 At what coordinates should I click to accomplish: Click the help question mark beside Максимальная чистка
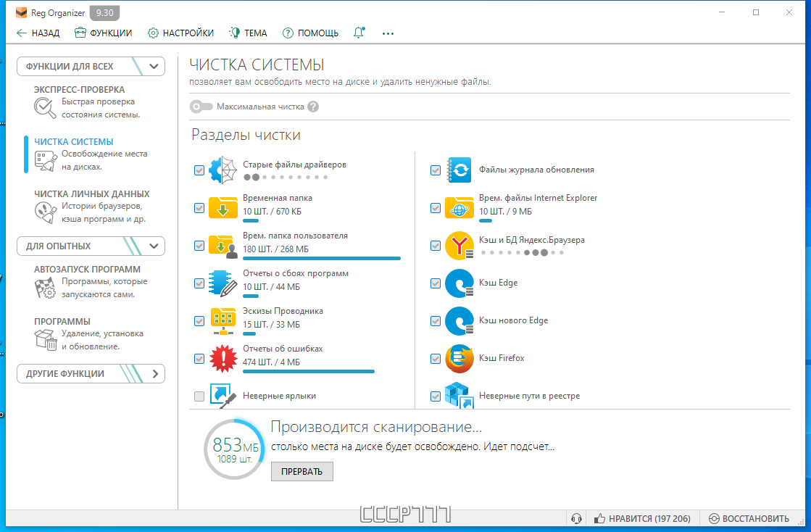313,107
